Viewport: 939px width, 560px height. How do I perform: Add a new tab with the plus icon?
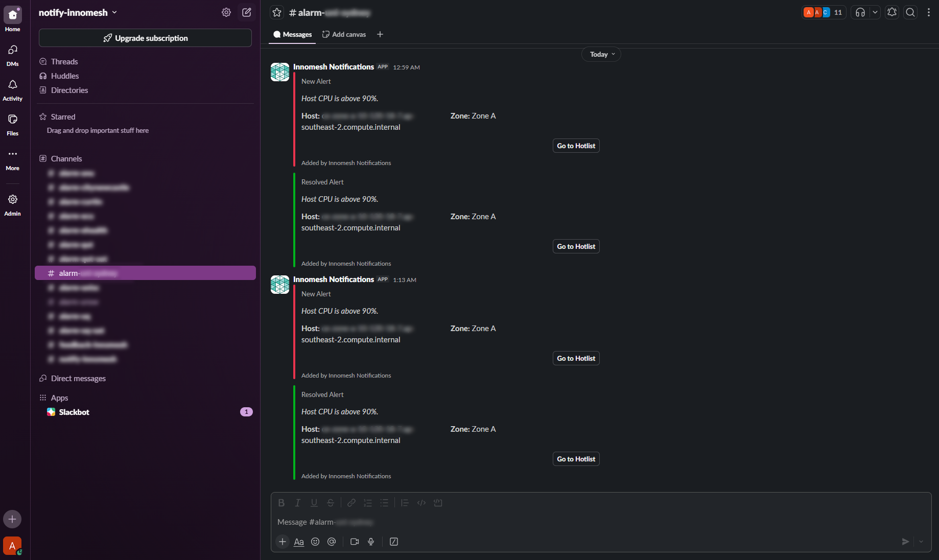(x=380, y=34)
